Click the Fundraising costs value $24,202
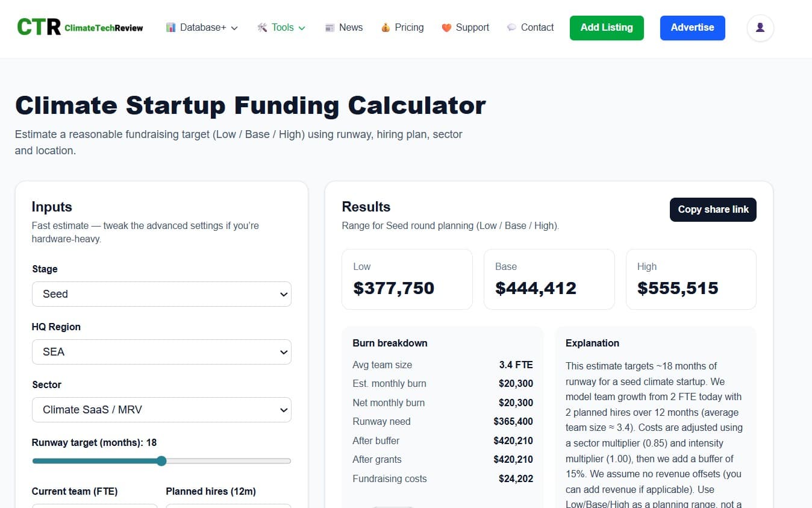The width and height of the screenshot is (812, 508). tap(516, 478)
